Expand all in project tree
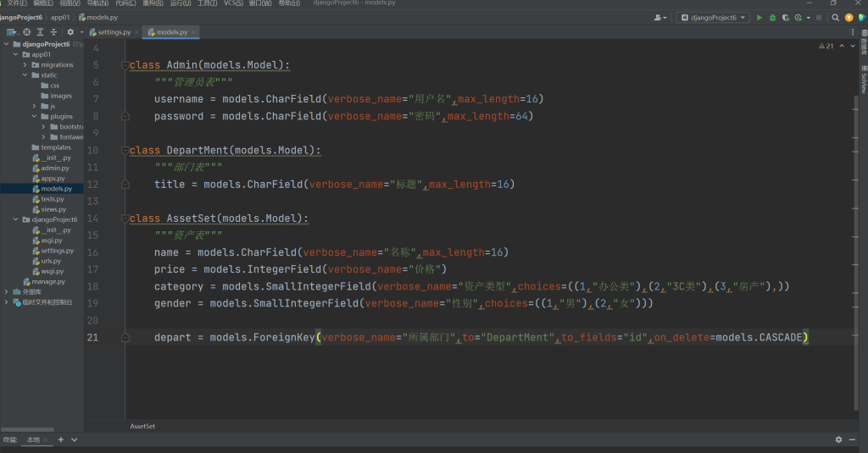The height and width of the screenshot is (453, 868). tap(40, 32)
